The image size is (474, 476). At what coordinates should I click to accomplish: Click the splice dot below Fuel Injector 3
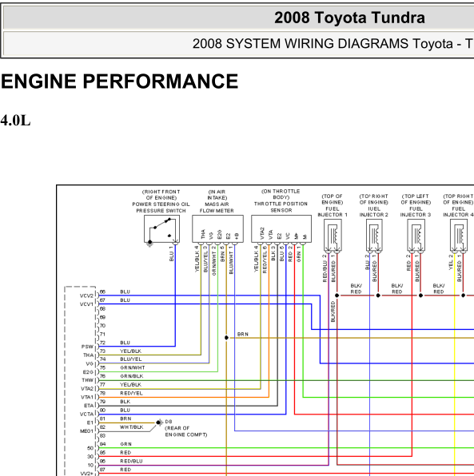click(x=420, y=295)
